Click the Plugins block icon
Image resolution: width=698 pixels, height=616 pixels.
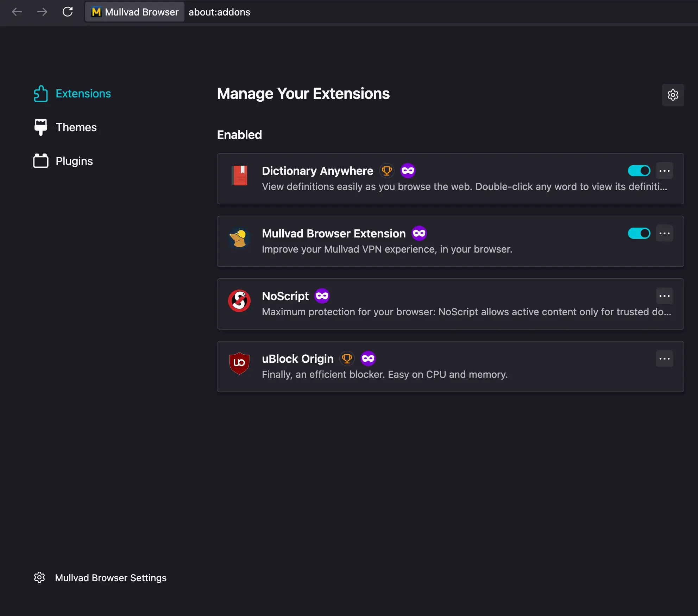pyautogui.click(x=41, y=161)
